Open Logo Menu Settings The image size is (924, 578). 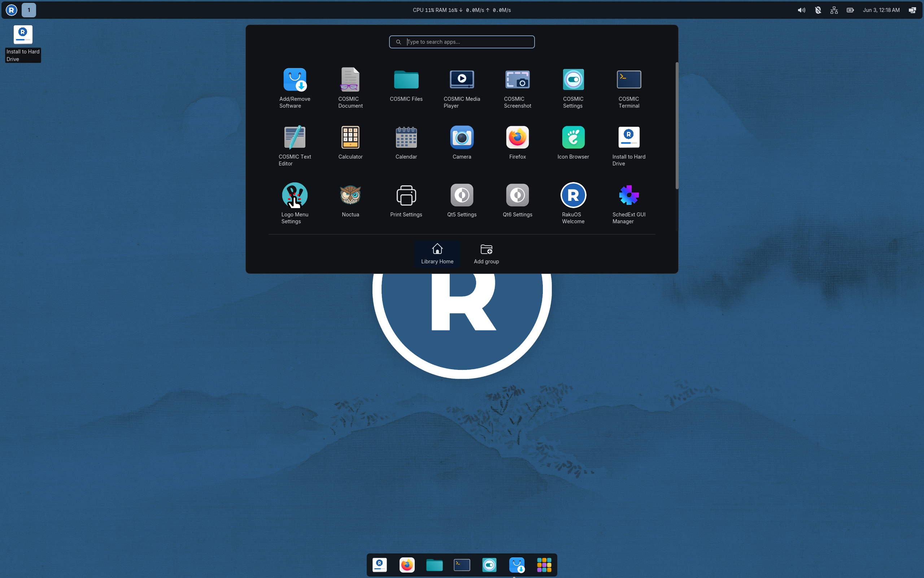click(295, 203)
